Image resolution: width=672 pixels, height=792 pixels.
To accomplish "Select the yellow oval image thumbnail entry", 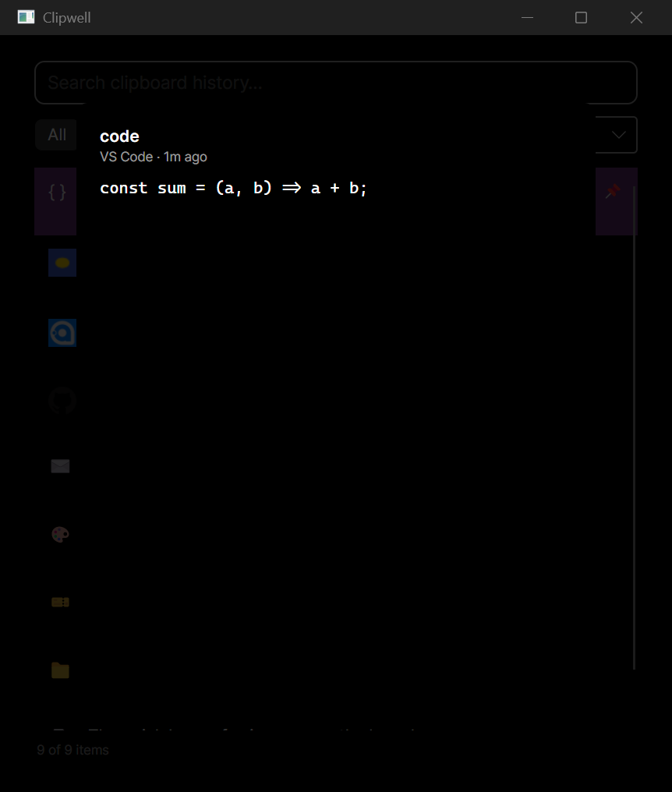I will click(x=62, y=263).
